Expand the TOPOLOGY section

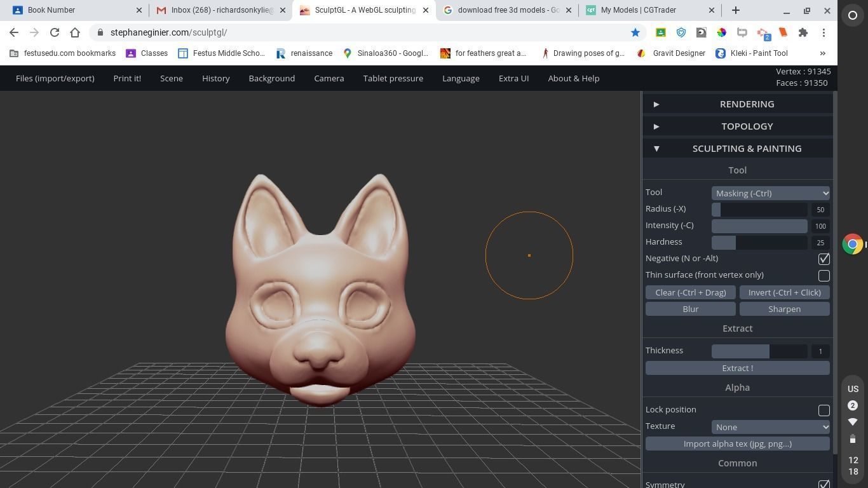[x=738, y=126]
